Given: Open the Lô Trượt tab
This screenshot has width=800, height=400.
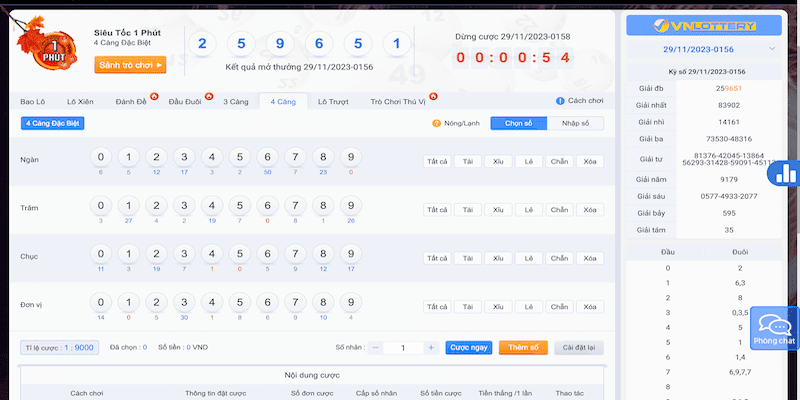Looking at the screenshot, I should tap(333, 101).
